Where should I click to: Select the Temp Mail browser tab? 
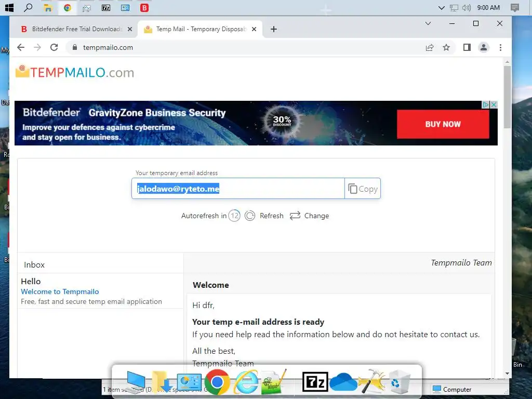tap(201, 29)
